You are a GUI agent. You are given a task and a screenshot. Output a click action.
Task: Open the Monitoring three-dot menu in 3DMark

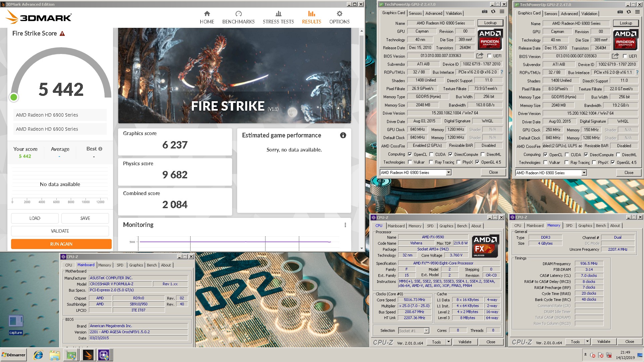[x=345, y=225]
